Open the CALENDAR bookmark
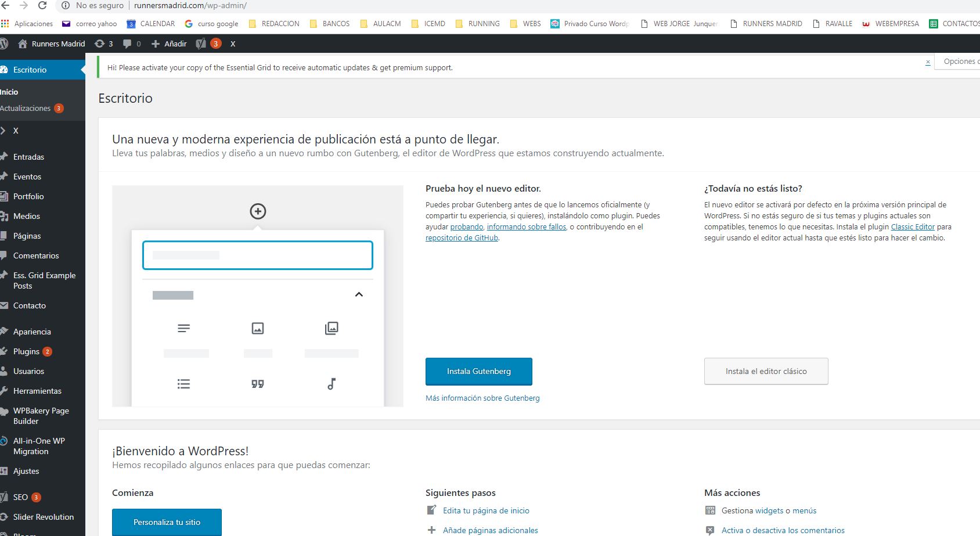980x536 pixels. pos(151,24)
